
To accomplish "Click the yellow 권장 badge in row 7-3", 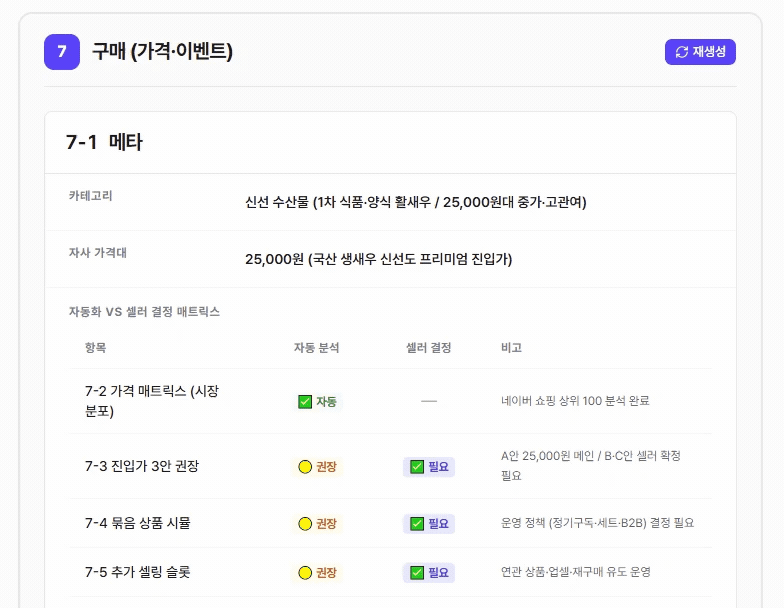I will pyautogui.click(x=317, y=467).
